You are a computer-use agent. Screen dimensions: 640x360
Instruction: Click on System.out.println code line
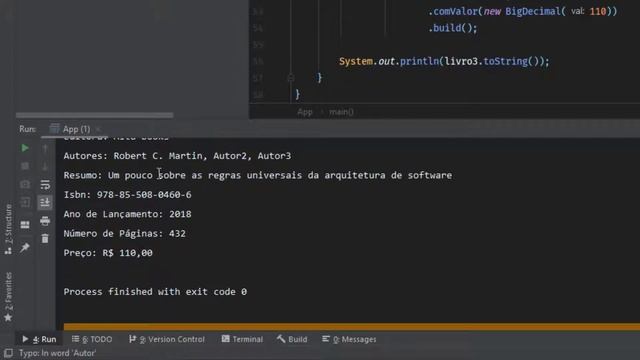click(444, 61)
